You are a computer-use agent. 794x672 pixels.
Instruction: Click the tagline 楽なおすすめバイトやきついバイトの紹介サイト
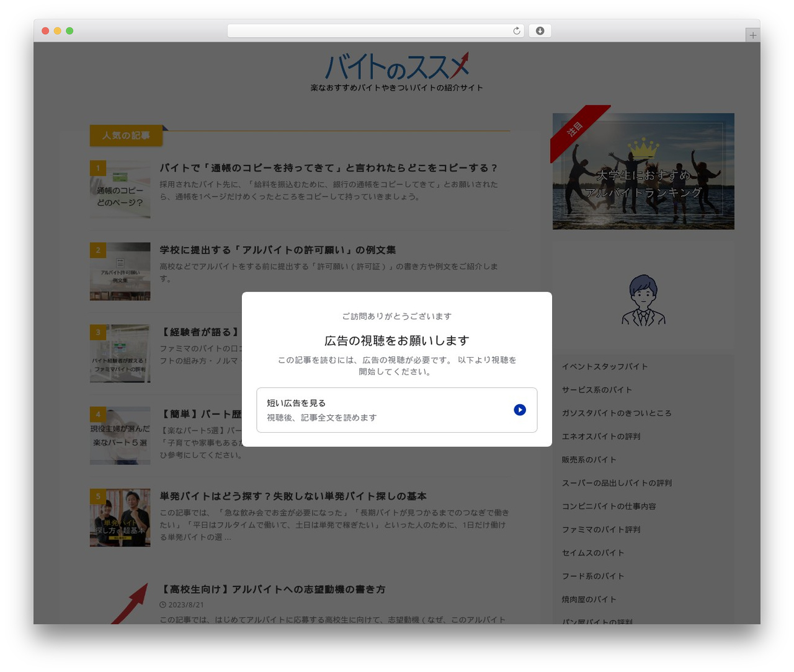[397, 88]
